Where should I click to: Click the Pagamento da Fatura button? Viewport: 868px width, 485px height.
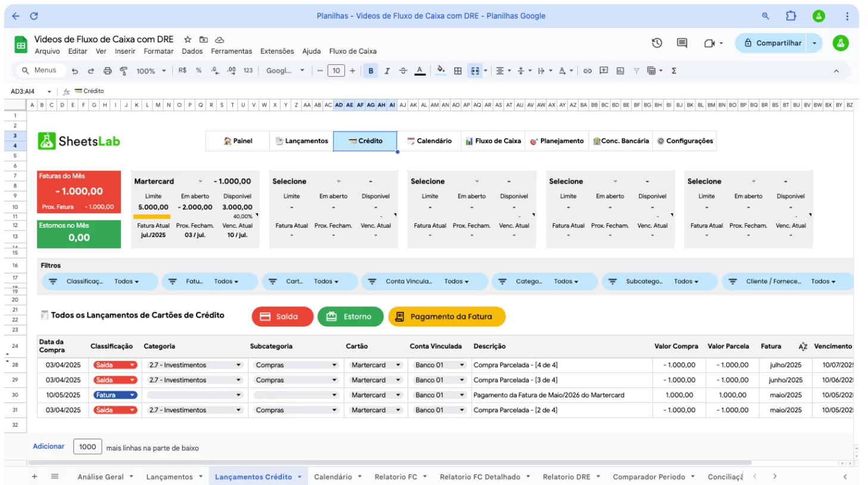[x=446, y=316]
